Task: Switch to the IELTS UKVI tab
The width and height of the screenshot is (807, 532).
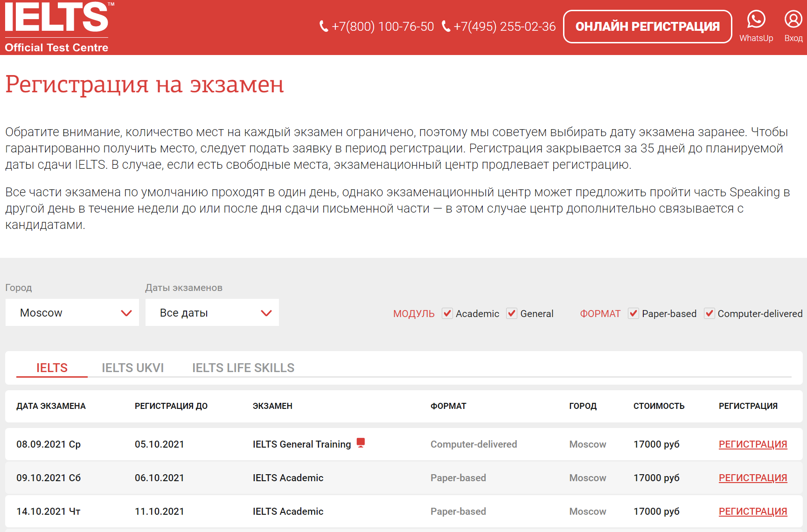Action: click(133, 368)
